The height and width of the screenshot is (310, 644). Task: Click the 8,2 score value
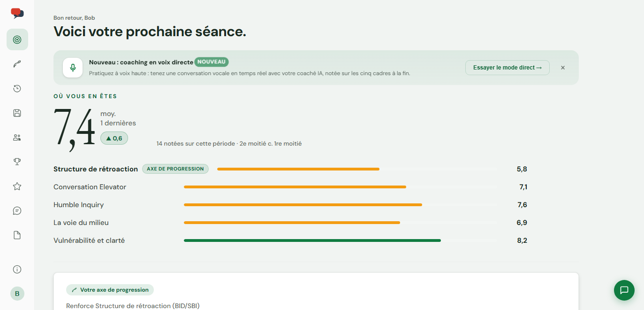(522, 240)
